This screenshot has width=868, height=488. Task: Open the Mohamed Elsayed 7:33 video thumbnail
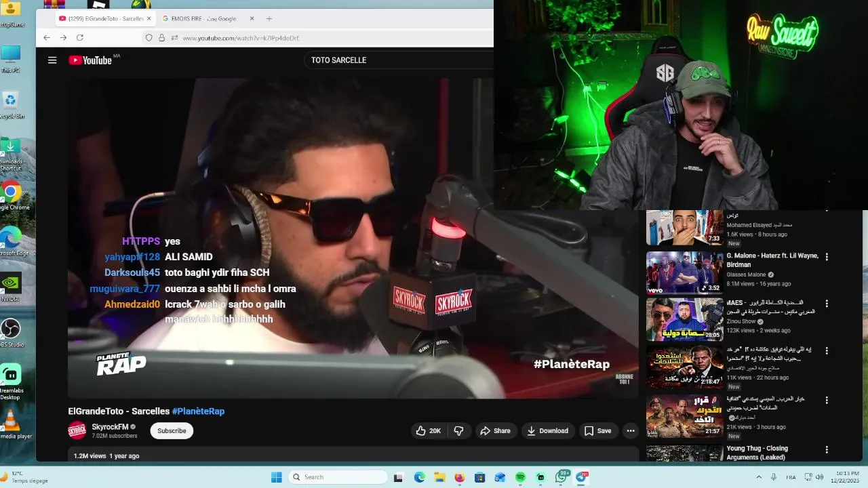[684, 227]
